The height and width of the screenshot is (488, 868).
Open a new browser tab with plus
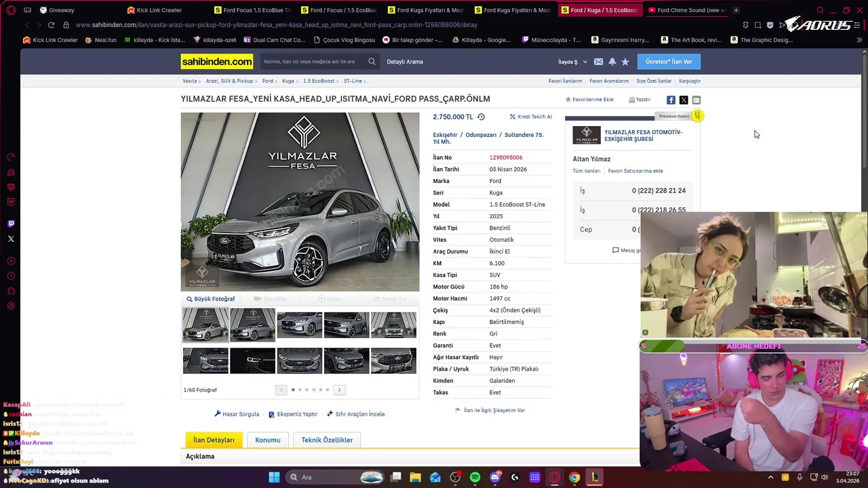click(736, 10)
